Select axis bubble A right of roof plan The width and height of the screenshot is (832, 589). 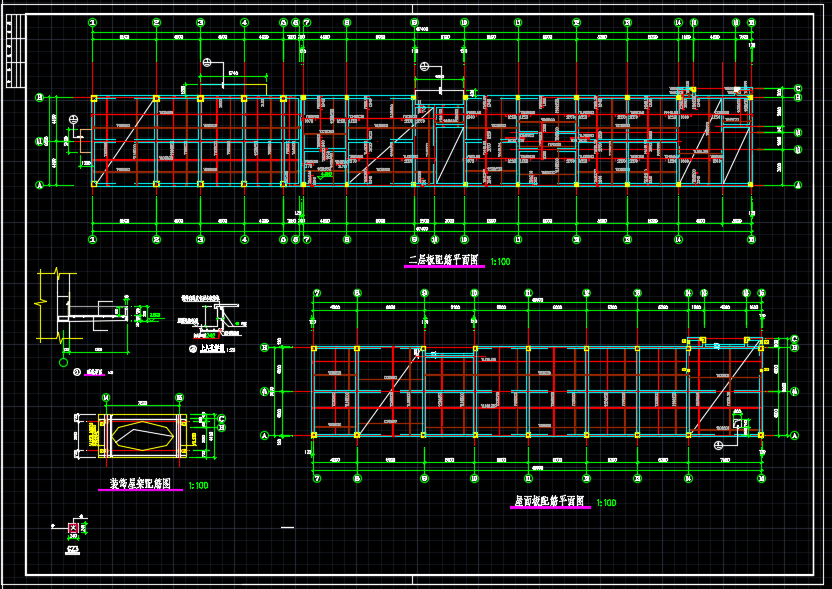[x=795, y=436]
